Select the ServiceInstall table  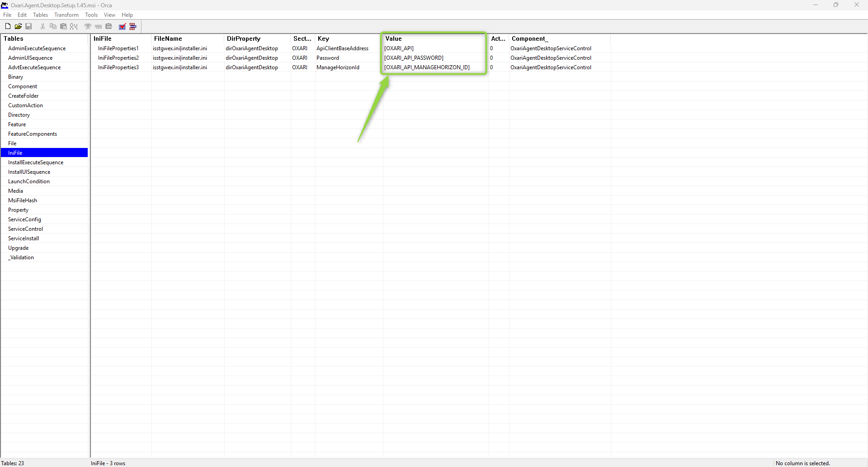[44, 238]
